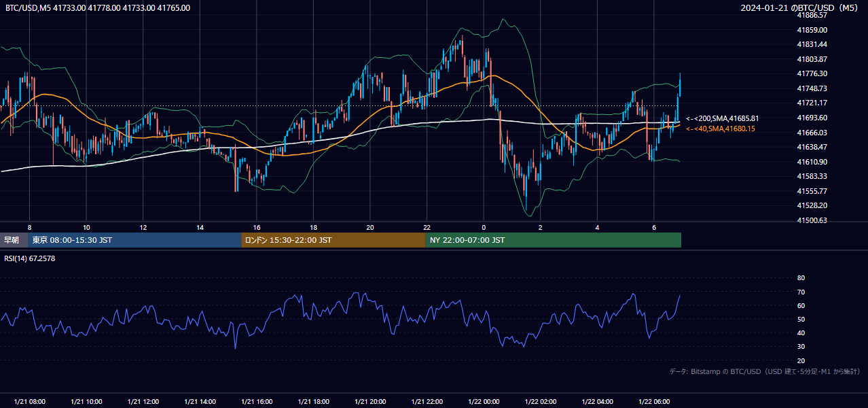Click the 41859.00 price axis label
The image size is (868, 408).
(812, 30)
